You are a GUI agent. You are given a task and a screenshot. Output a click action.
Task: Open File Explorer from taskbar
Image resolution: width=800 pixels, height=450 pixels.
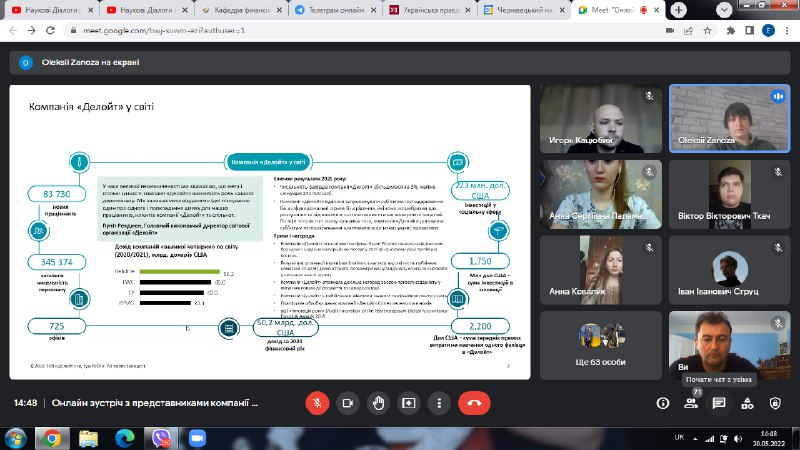click(88, 438)
